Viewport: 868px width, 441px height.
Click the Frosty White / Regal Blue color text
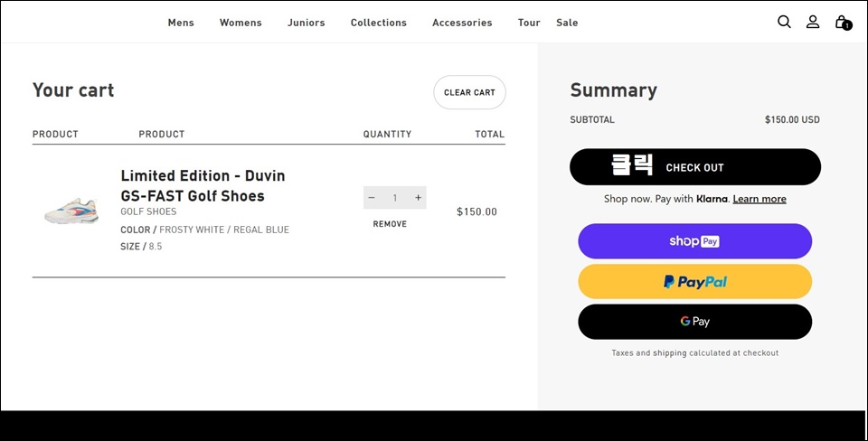(224, 230)
